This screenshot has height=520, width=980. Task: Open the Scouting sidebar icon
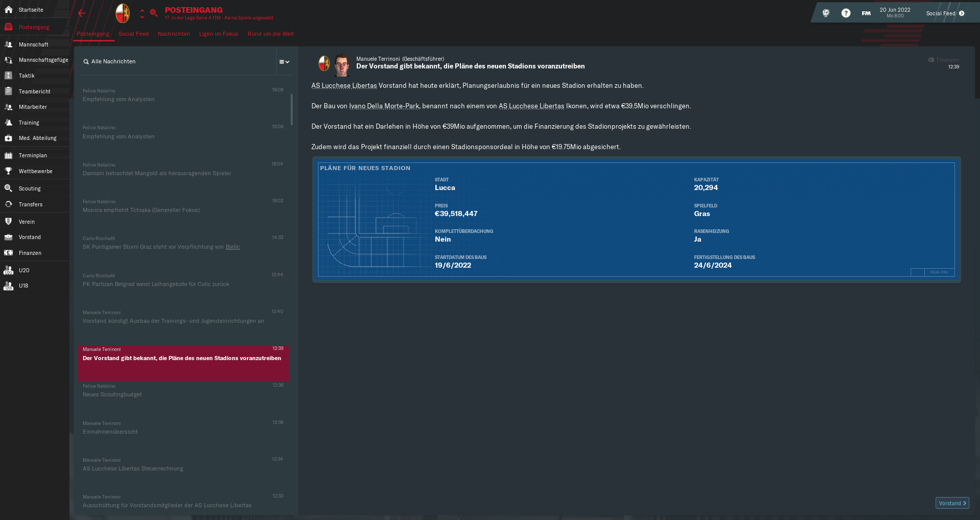[x=9, y=188]
